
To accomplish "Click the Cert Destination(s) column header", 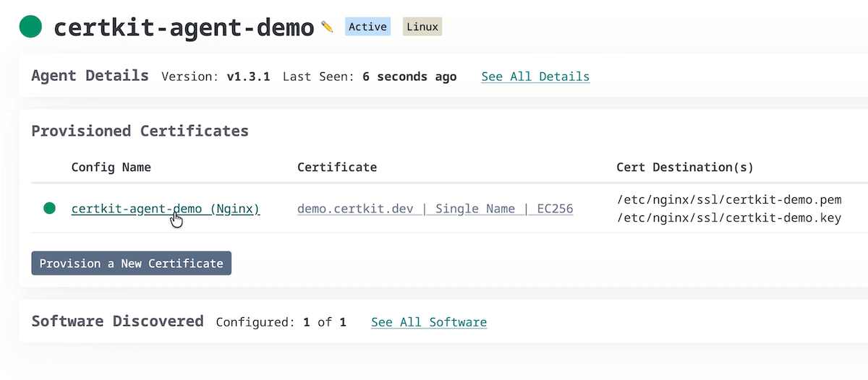I will point(685,168).
